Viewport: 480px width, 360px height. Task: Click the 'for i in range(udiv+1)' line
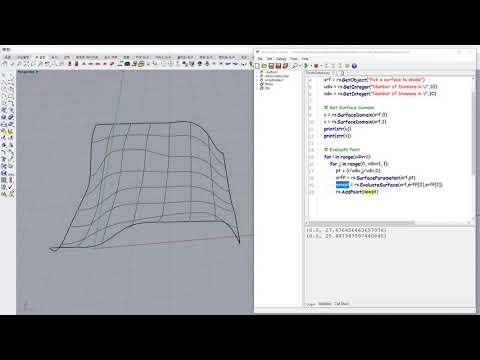[347, 157]
